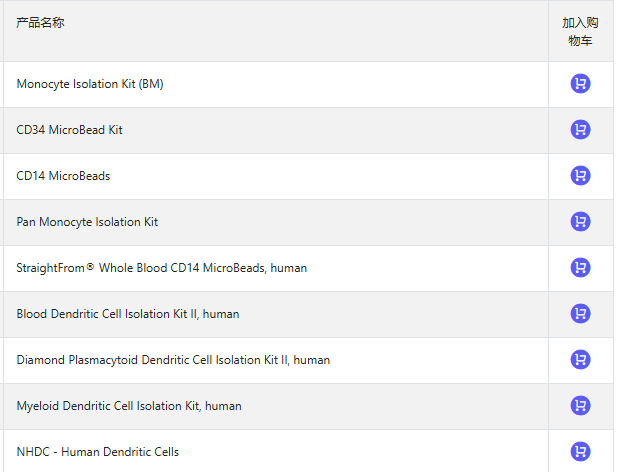Select CD14 MicroBeads product name

63,176
